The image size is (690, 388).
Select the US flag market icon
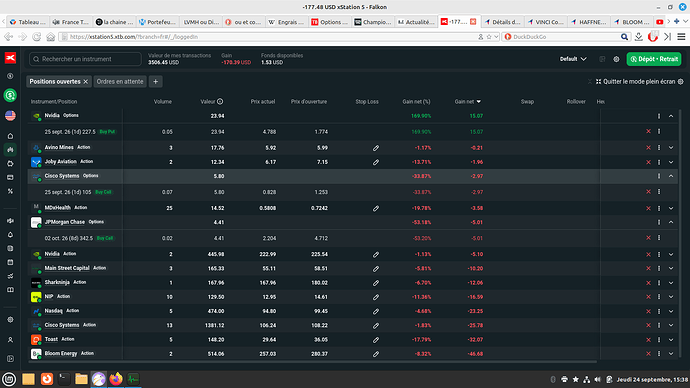[10, 115]
